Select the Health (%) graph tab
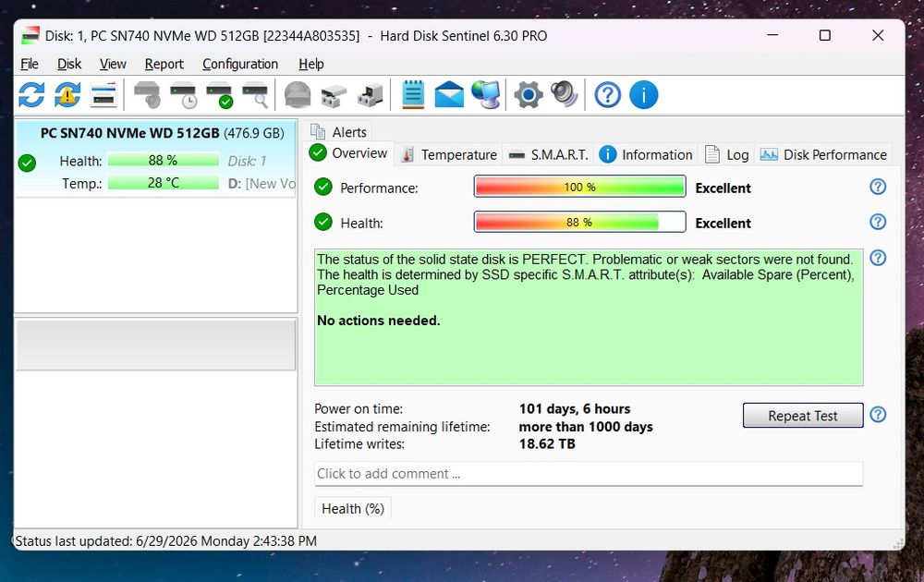Viewport: 924px width, 582px height. pos(353,508)
